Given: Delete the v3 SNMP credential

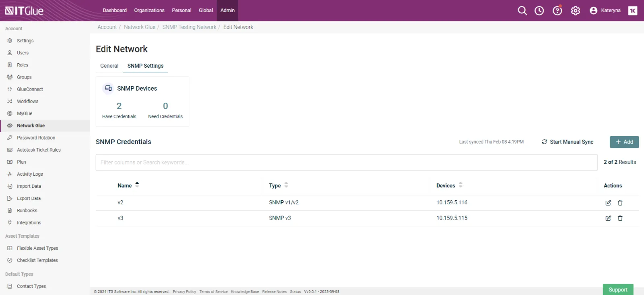Looking at the screenshot, I should [x=620, y=218].
